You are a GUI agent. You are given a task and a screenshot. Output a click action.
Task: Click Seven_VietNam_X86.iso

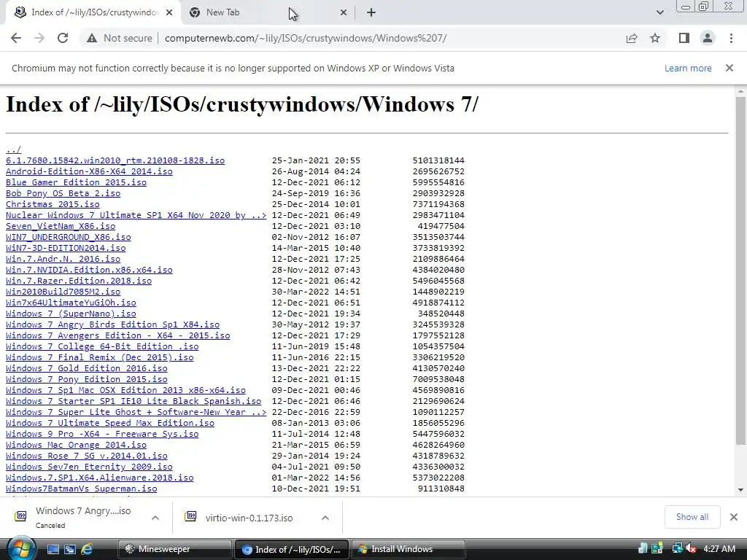tap(61, 226)
